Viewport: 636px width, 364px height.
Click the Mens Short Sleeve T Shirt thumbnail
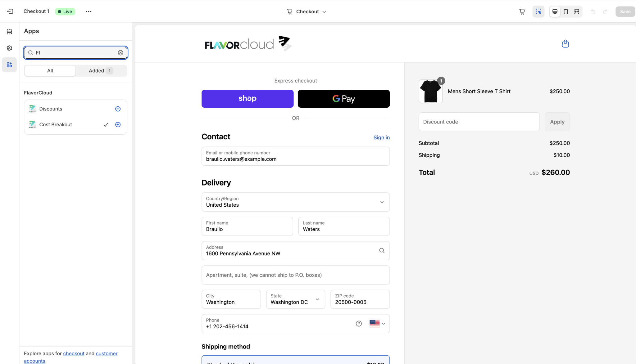(430, 91)
